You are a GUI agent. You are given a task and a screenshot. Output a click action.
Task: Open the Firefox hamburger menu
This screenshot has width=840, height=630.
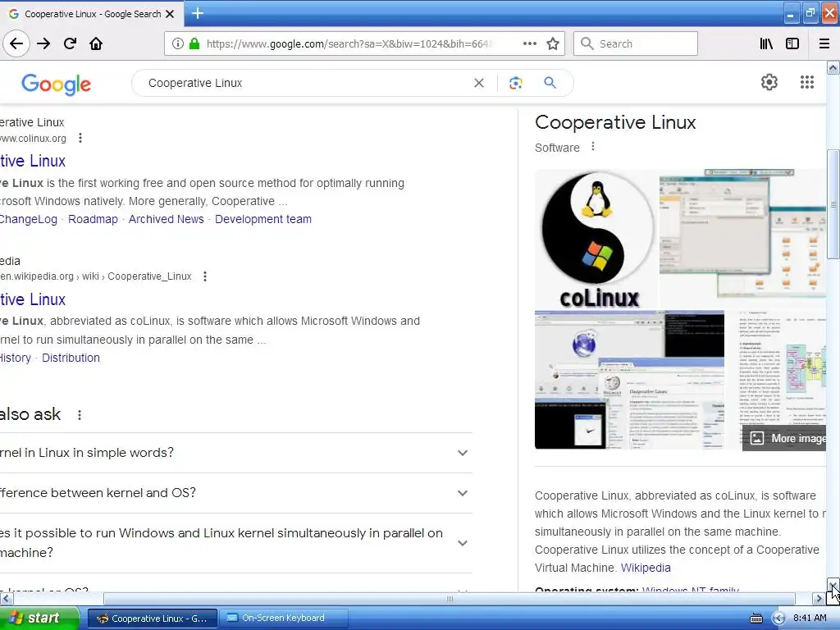824,43
